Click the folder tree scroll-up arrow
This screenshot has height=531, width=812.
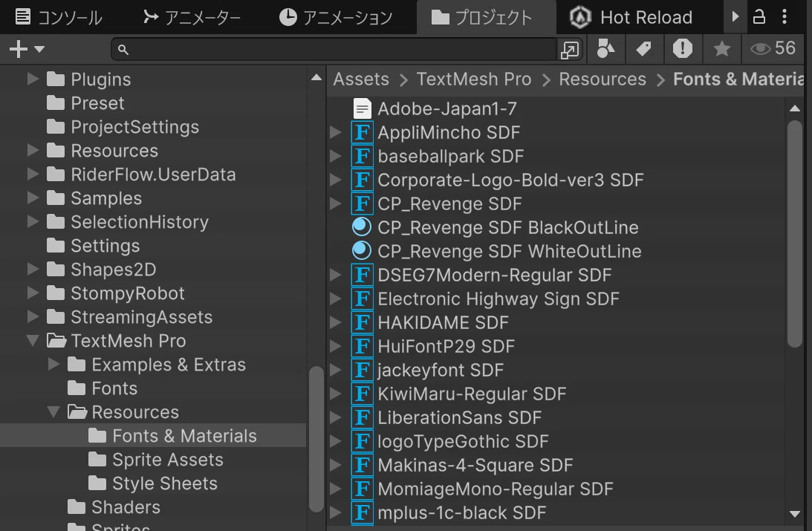pos(316,78)
